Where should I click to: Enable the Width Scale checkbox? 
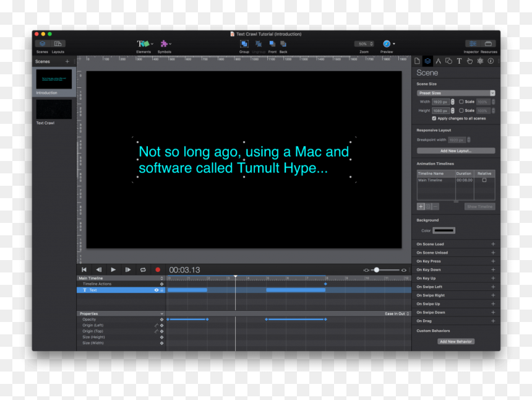(461, 102)
